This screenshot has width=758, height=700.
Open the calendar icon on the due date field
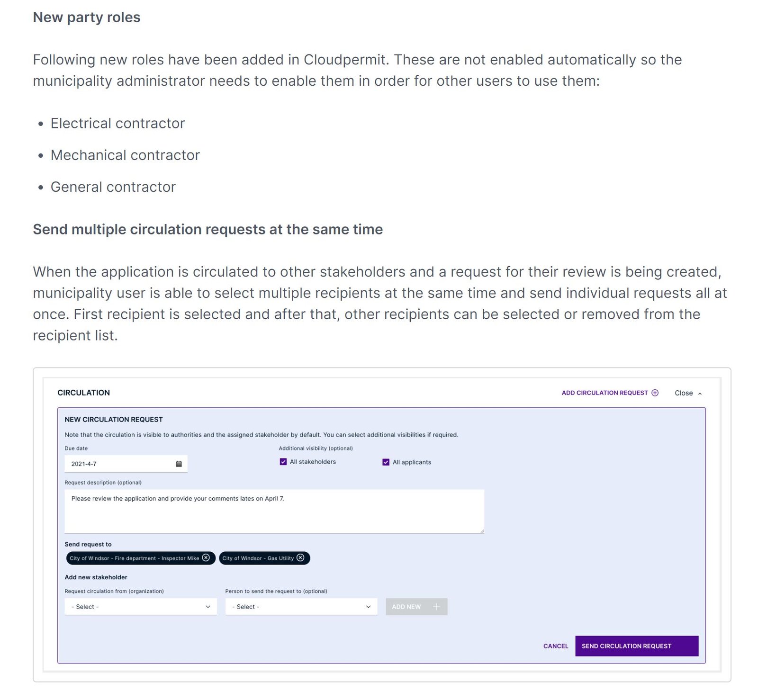pos(179,463)
